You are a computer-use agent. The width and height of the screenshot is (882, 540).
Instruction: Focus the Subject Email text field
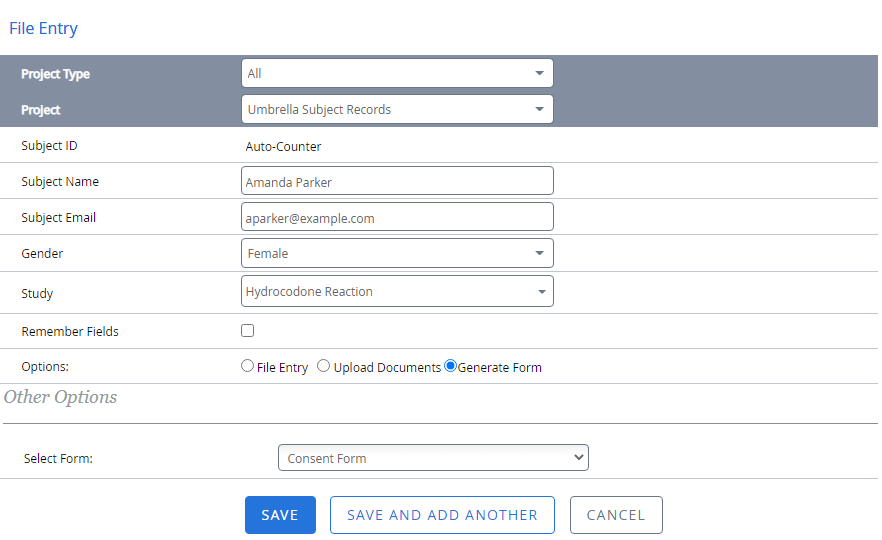(396, 217)
